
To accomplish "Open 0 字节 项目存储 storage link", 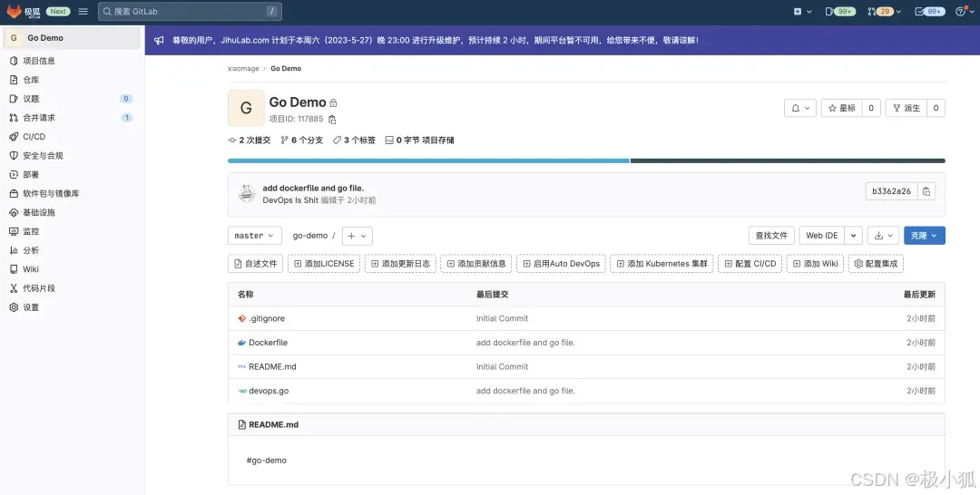I will click(x=420, y=141).
